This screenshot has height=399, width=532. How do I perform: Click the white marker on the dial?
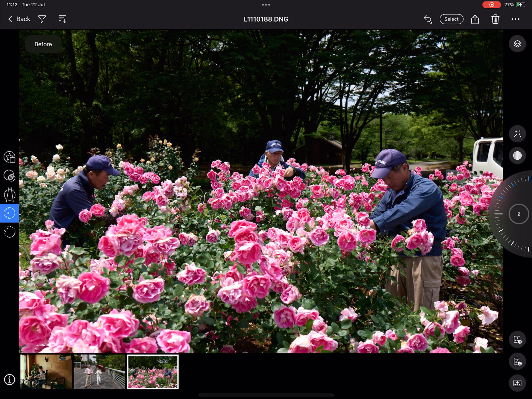pos(499,214)
